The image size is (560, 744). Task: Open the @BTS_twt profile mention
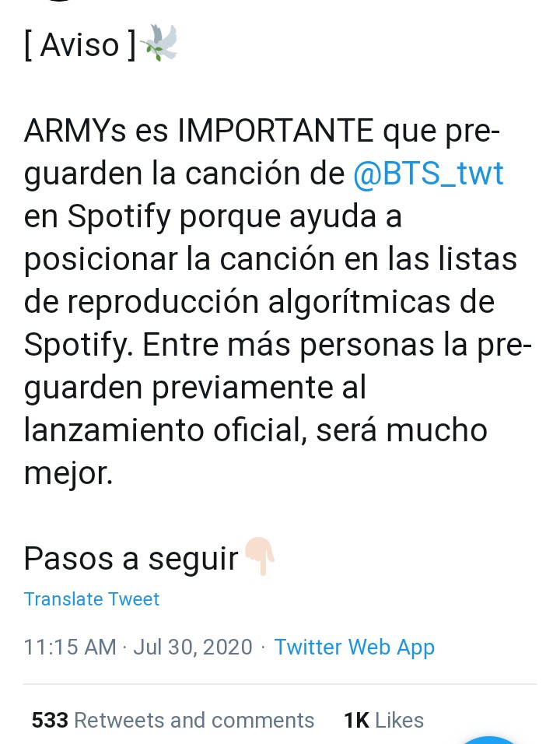point(429,174)
